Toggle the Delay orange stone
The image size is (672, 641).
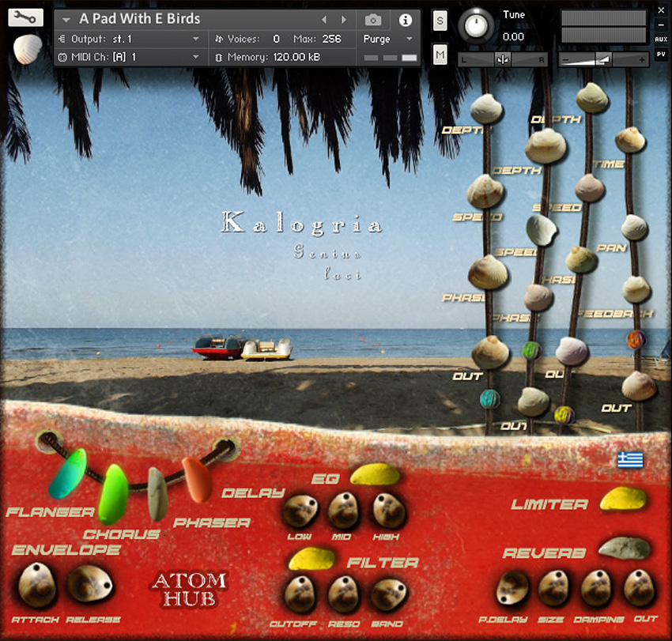(x=197, y=479)
